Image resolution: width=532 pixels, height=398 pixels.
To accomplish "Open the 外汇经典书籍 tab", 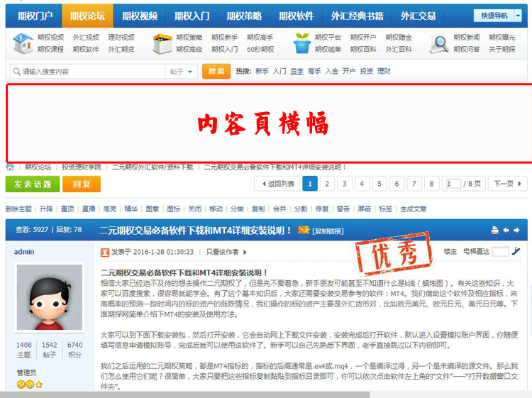I will [358, 16].
